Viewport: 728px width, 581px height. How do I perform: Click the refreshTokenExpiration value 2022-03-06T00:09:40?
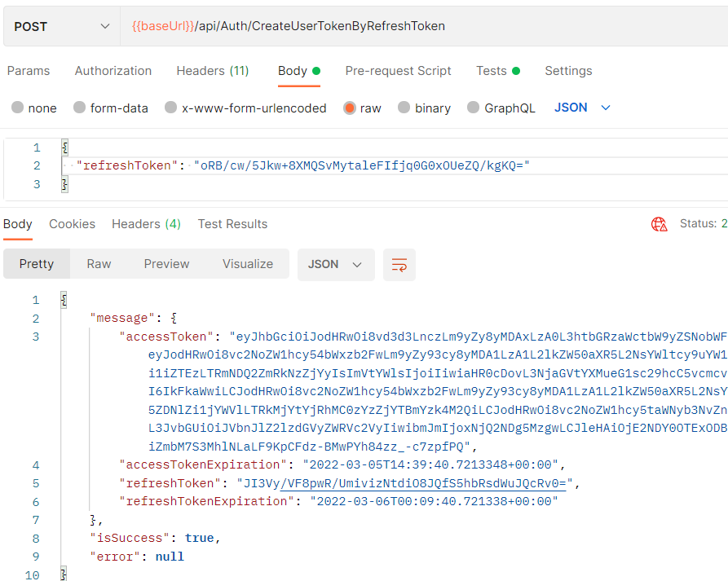(x=434, y=502)
